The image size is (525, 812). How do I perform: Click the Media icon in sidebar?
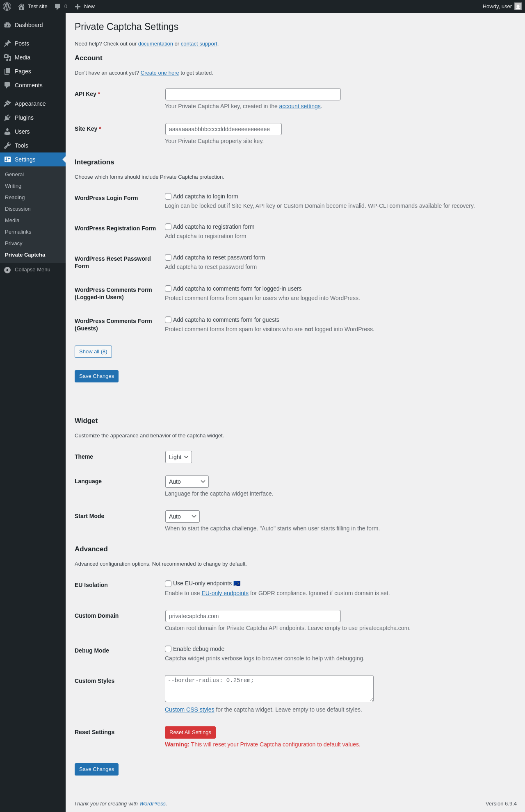[7, 57]
